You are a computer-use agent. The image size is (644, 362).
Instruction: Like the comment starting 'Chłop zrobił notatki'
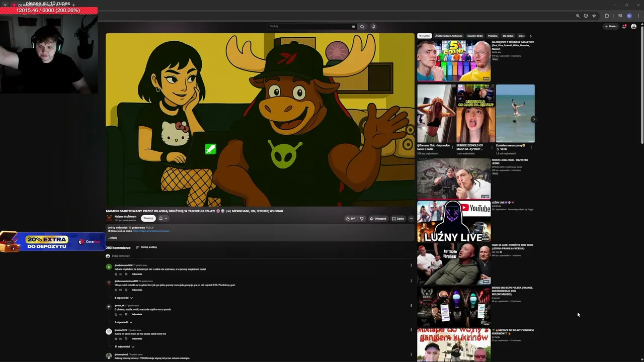[x=116, y=290]
